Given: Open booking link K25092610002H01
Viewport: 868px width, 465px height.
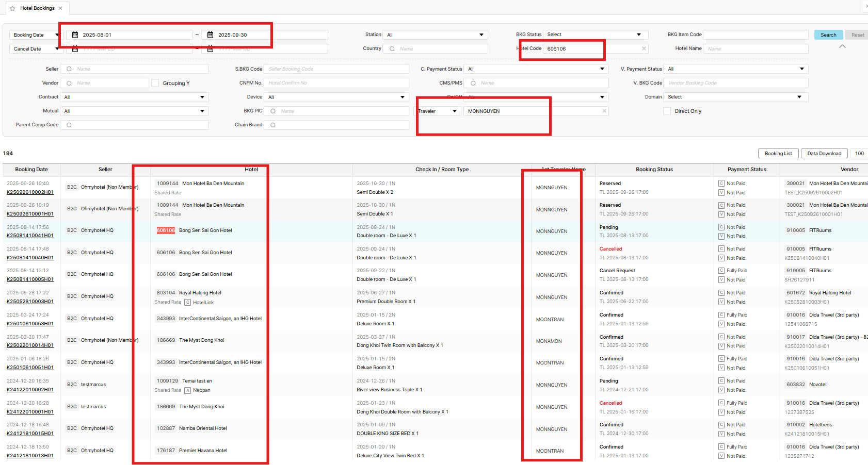Looking at the screenshot, I should pyautogui.click(x=30, y=192).
